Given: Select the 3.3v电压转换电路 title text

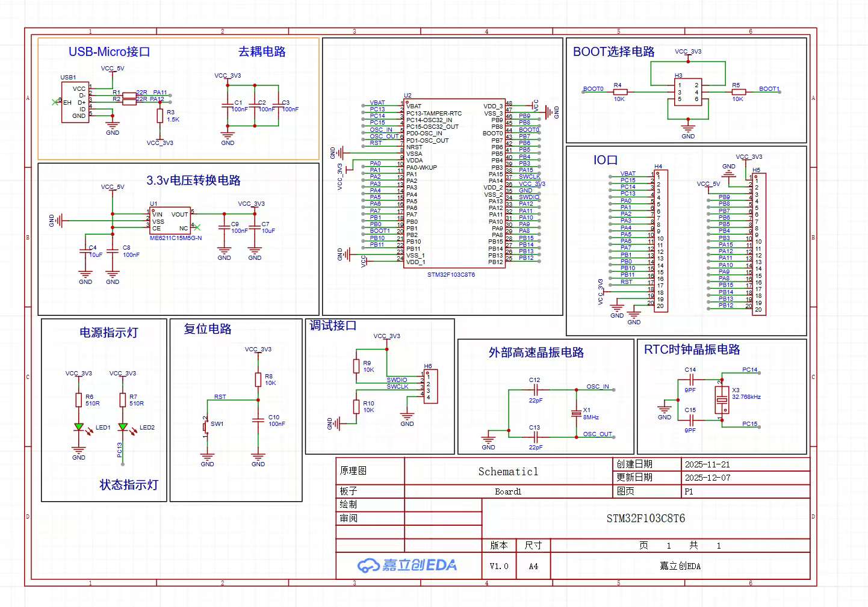Looking at the screenshot, I should point(193,180).
